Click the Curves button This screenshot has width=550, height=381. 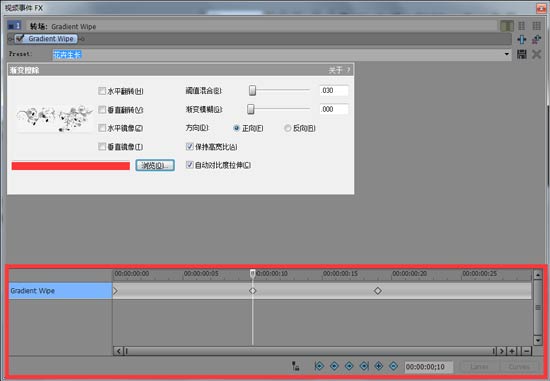519,367
